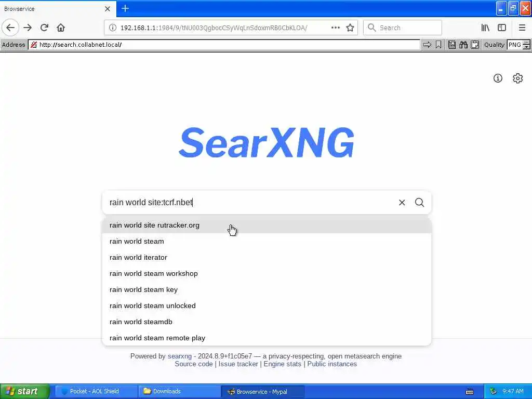Go back with the browser back arrow

10,28
